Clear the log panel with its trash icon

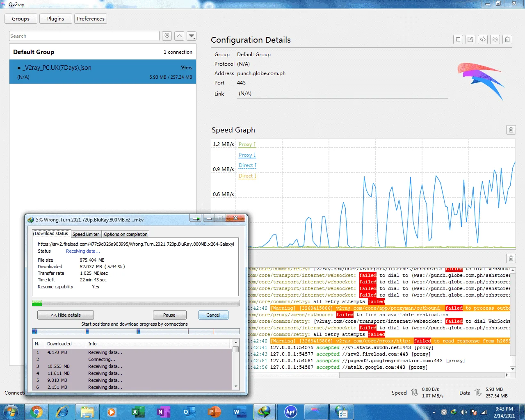pos(511,258)
